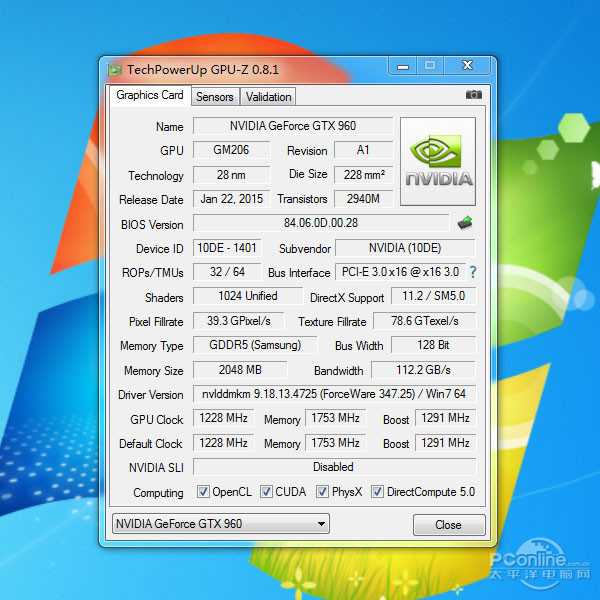Click the Close button
Screen dimensions: 600x600
[x=449, y=525]
